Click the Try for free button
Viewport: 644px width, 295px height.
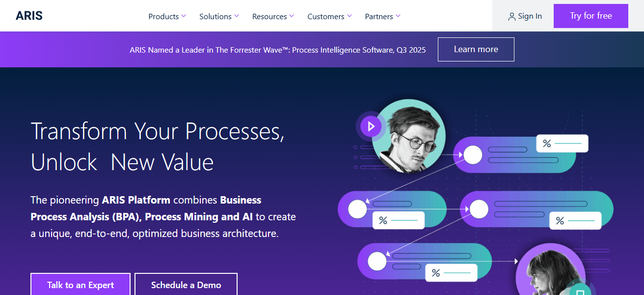coord(590,16)
